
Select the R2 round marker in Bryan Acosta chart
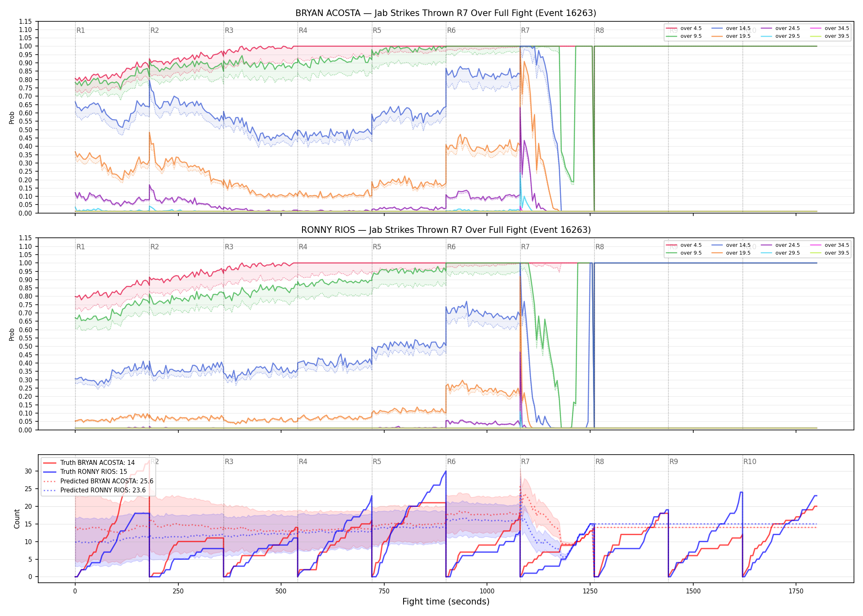(x=155, y=30)
